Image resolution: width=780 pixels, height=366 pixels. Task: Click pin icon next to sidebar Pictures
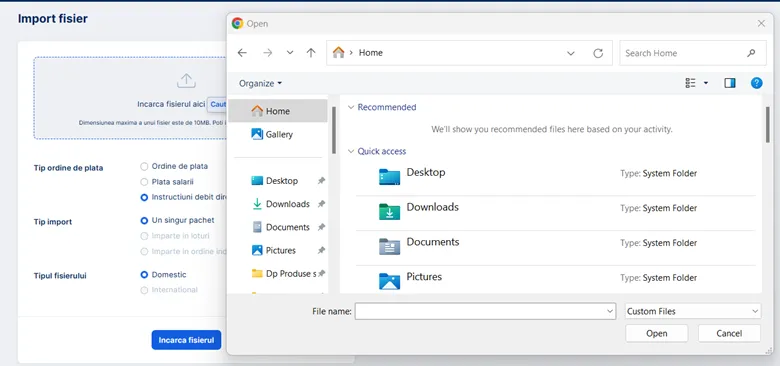coord(321,250)
